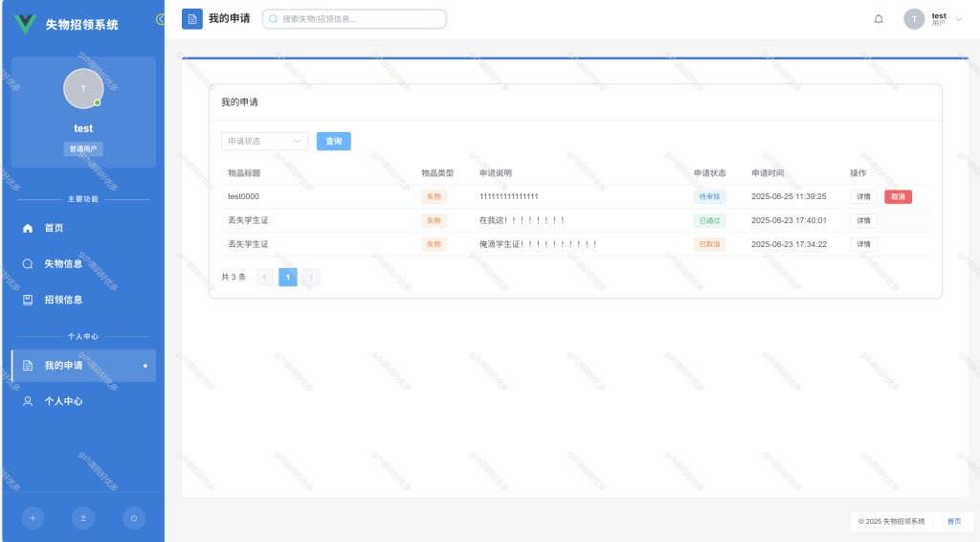Viewport: 980px width, 542px height.
Task: Select page 1 in pagination
Action: tap(287, 277)
